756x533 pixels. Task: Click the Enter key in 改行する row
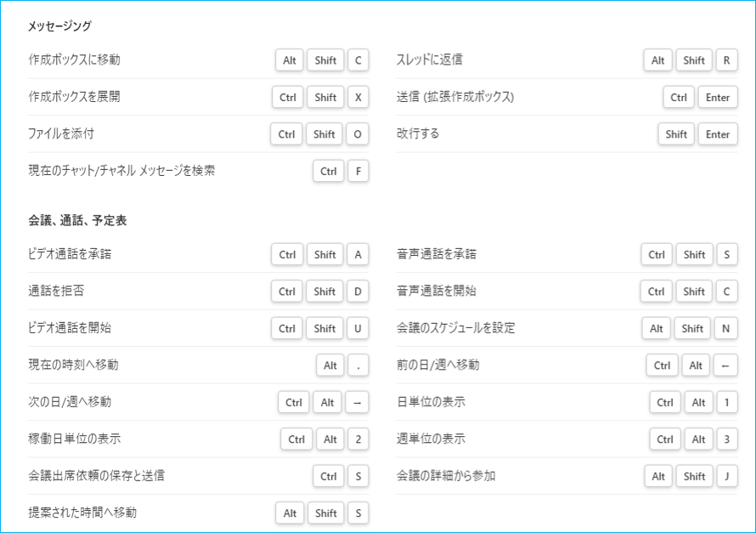click(x=718, y=134)
